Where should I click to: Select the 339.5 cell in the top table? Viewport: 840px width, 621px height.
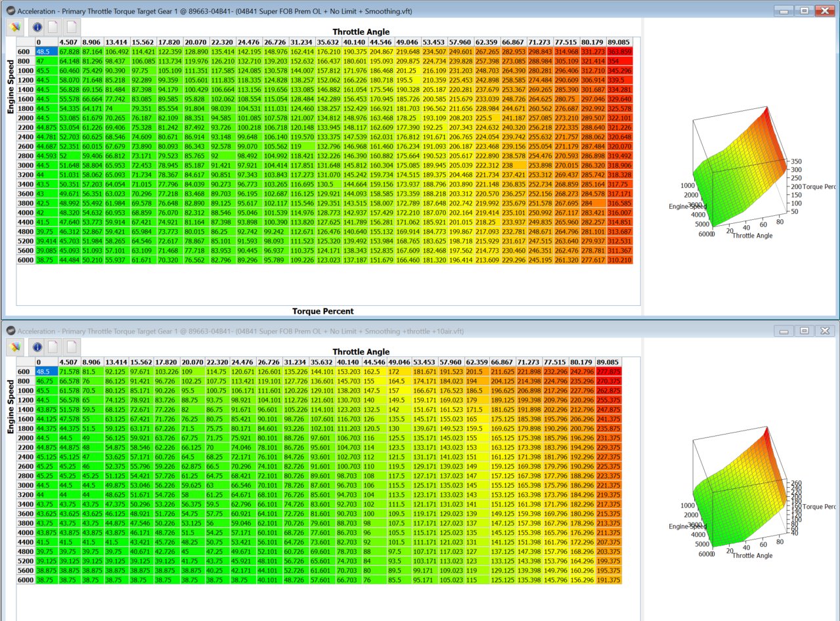click(x=621, y=81)
